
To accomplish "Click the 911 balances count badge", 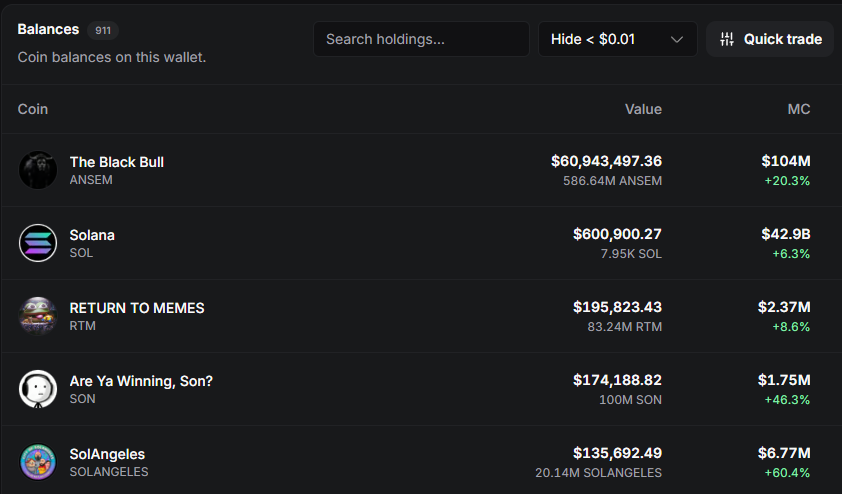I will pos(103,31).
